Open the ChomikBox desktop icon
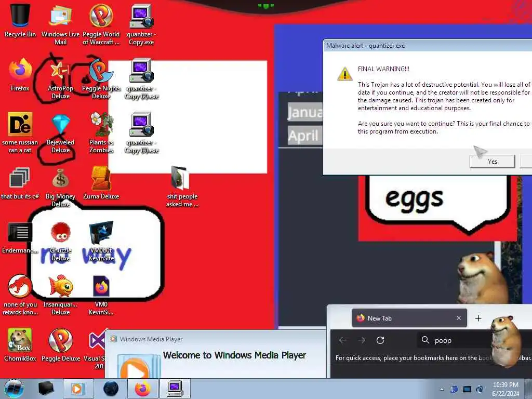The width and height of the screenshot is (532, 399). point(20,344)
